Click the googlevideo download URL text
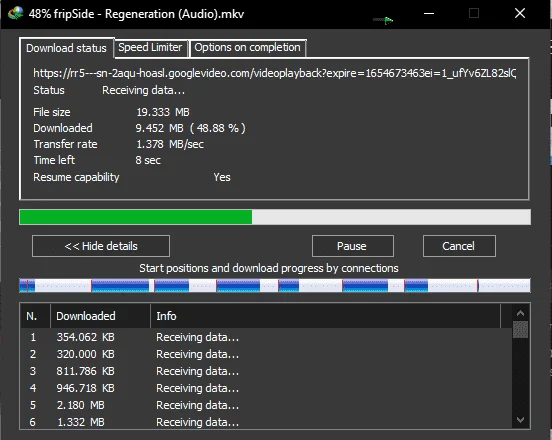 [275, 73]
